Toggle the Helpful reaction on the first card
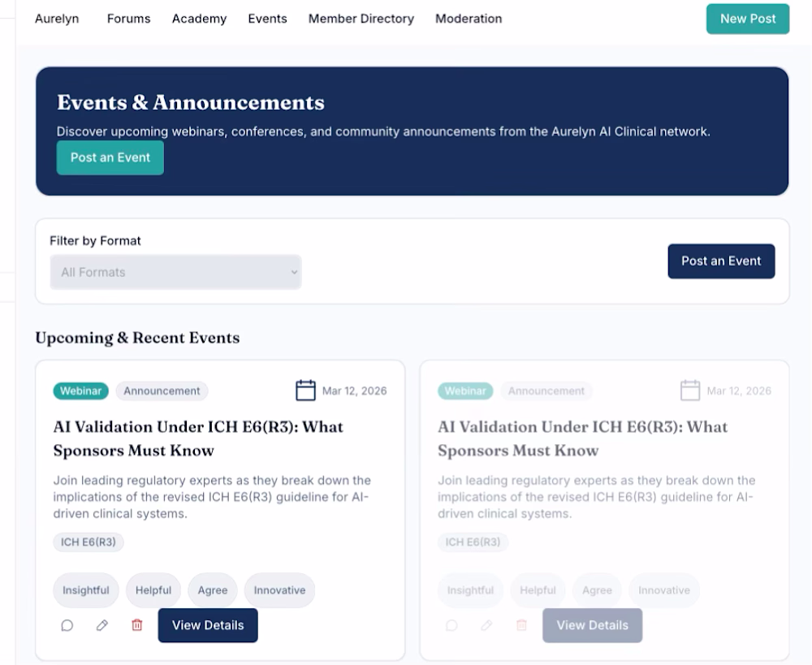This screenshot has width=812, height=665. click(153, 590)
